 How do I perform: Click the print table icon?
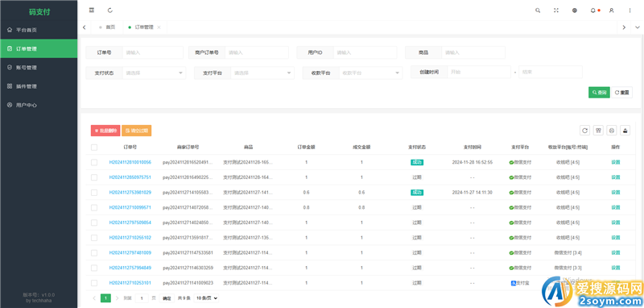(x=612, y=131)
